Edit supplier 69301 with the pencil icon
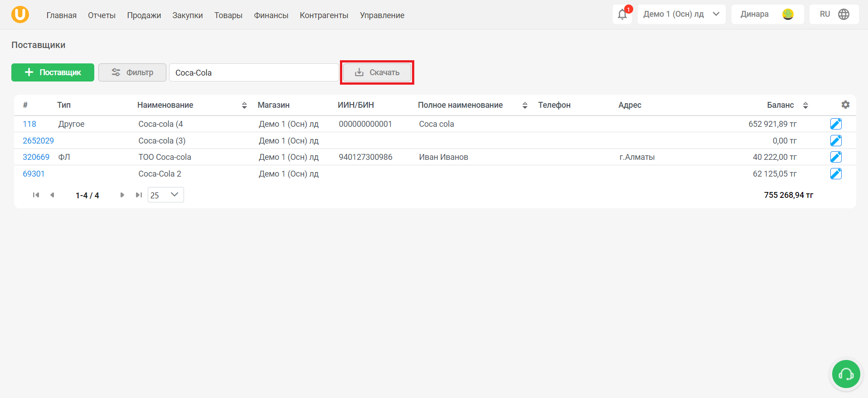Image resolution: width=868 pixels, height=398 pixels. (836, 173)
